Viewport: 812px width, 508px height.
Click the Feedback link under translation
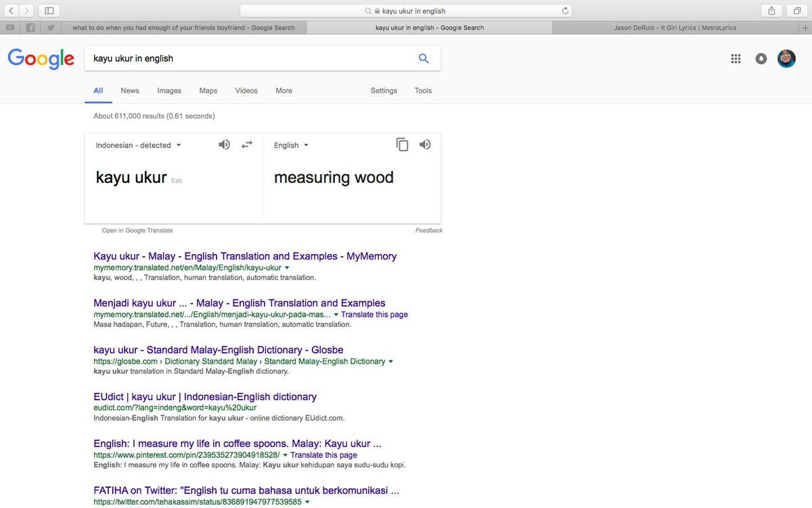click(429, 231)
